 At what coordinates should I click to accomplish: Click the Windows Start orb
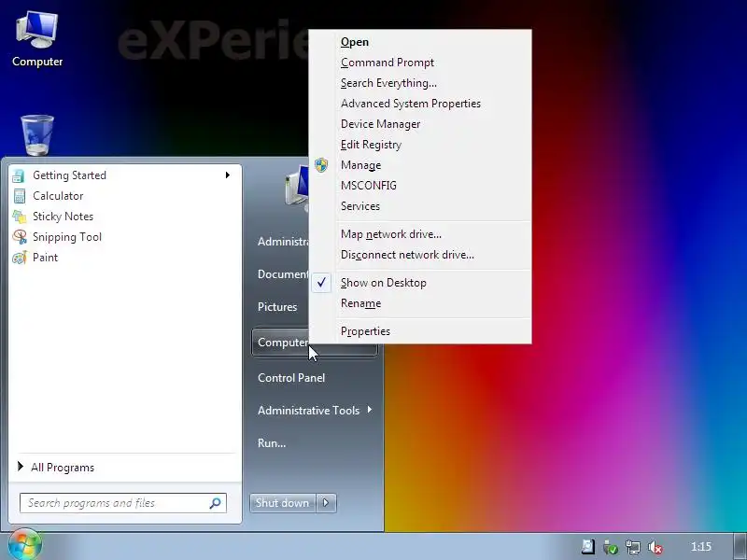[25, 545]
